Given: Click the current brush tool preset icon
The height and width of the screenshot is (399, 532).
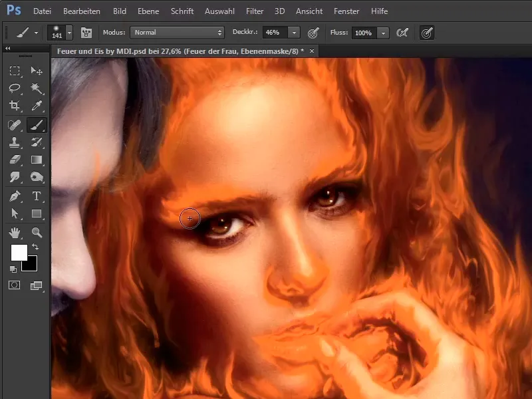Looking at the screenshot, I should tap(23, 33).
